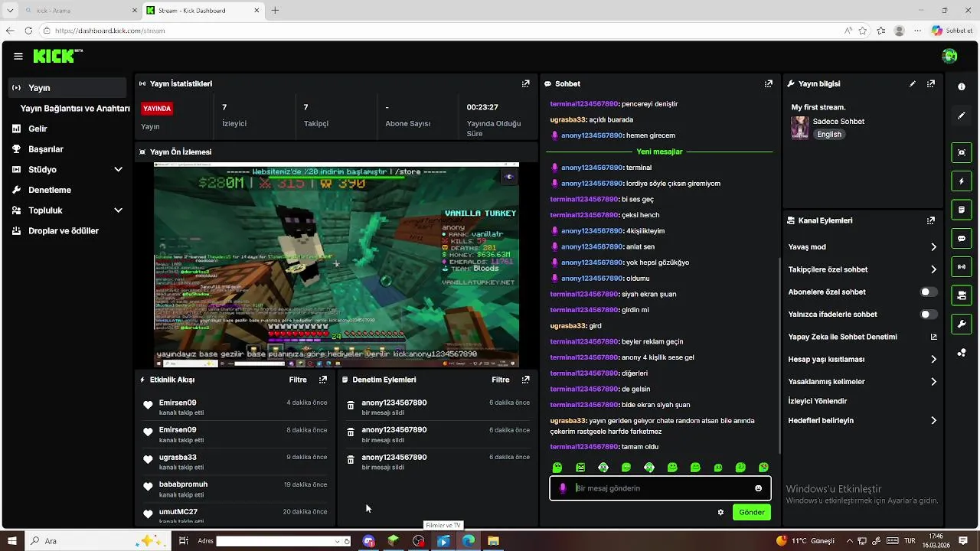Click the three-dots layout icon in right rail

tap(962, 353)
